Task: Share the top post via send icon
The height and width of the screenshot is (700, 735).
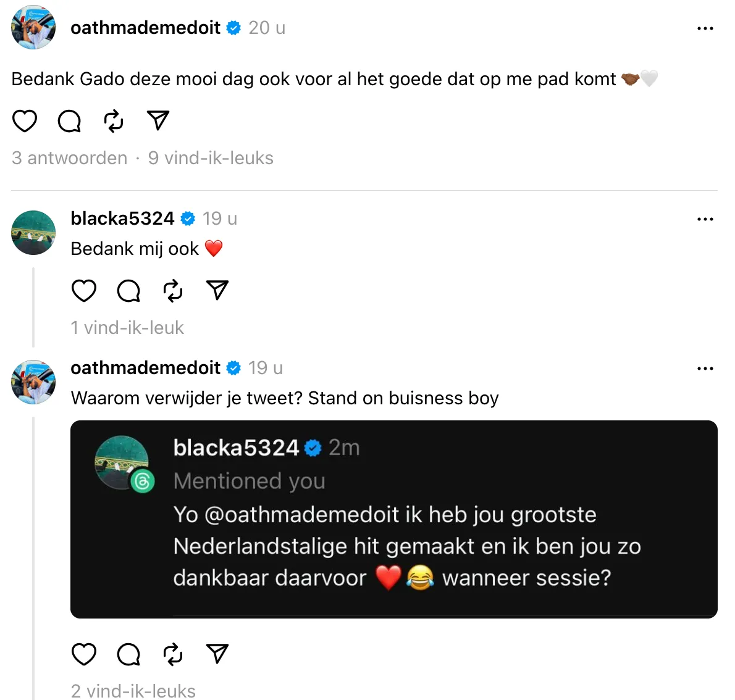Action: pos(158,120)
